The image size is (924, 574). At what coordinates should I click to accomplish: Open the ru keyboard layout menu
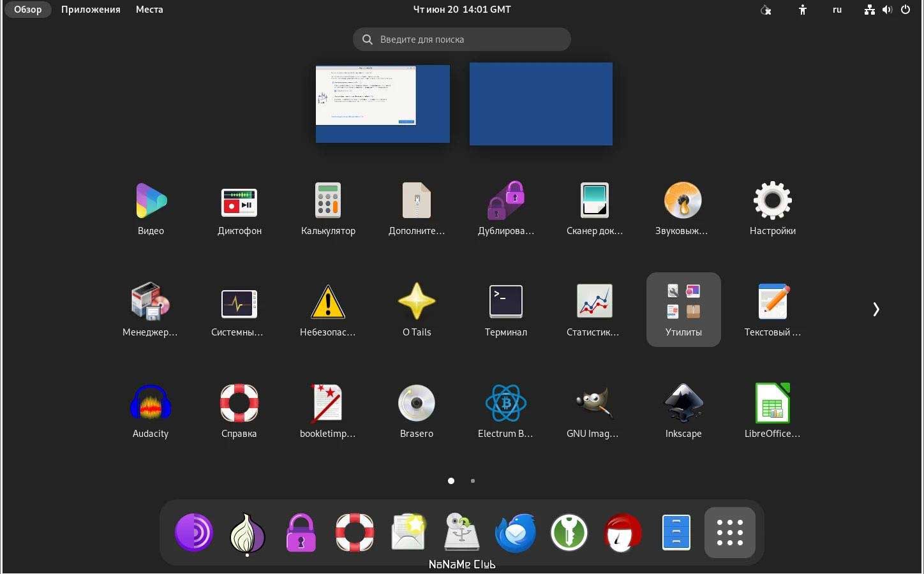coord(837,10)
